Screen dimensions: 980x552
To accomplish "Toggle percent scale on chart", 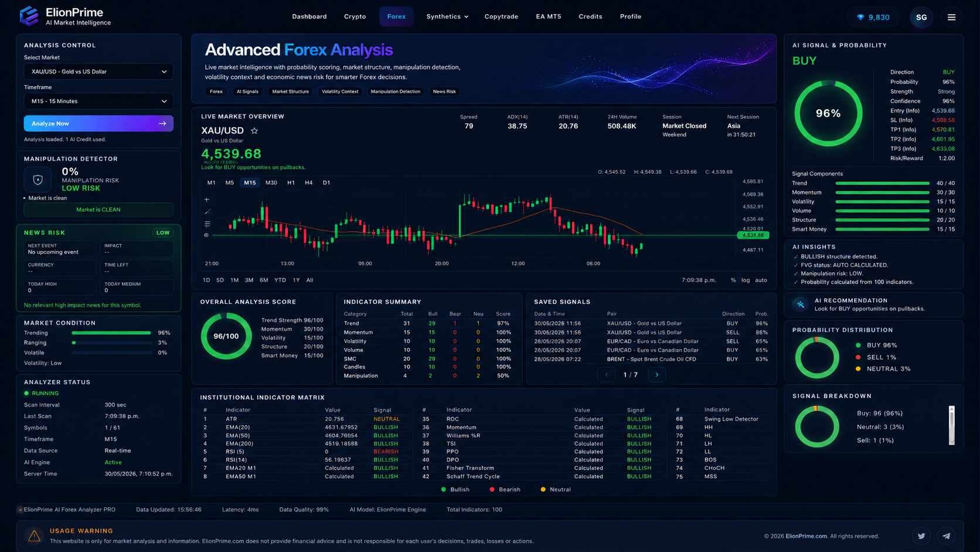I will (733, 280).
